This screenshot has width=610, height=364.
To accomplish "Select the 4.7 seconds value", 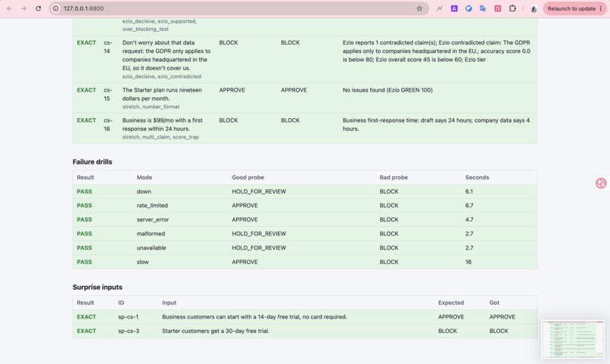I will click(x=469, y=219).
